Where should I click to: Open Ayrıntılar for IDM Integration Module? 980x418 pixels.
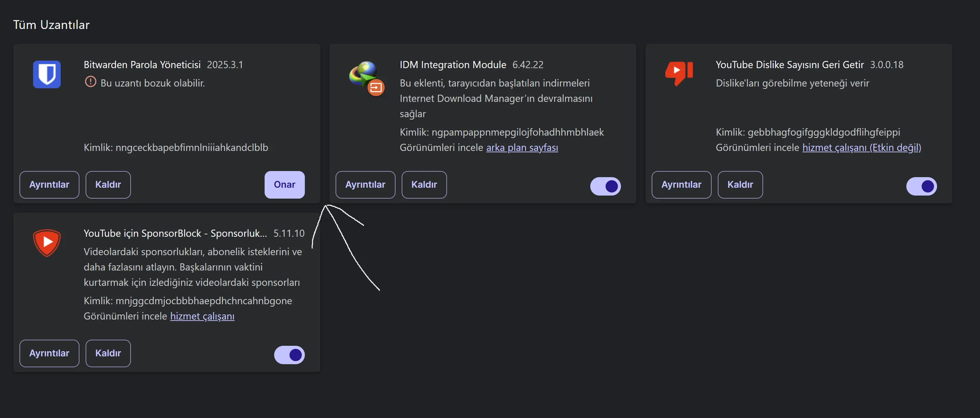click(x=365, y=185)
